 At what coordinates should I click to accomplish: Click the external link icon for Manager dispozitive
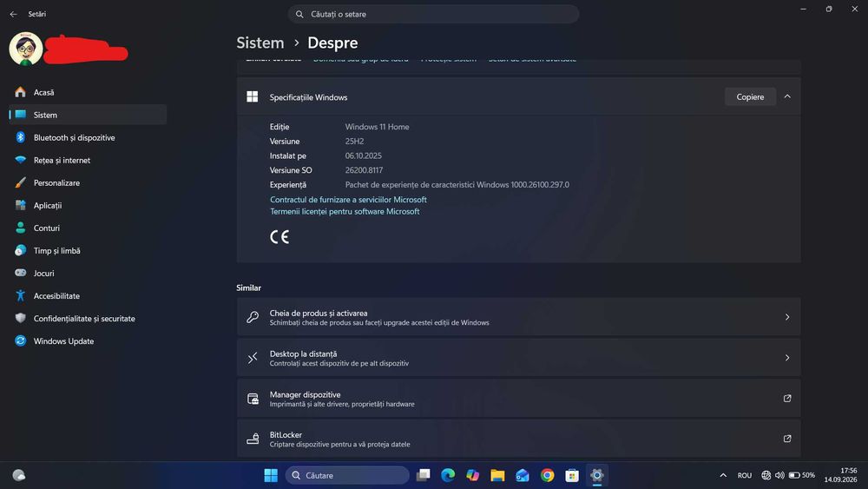click(787, 398)
